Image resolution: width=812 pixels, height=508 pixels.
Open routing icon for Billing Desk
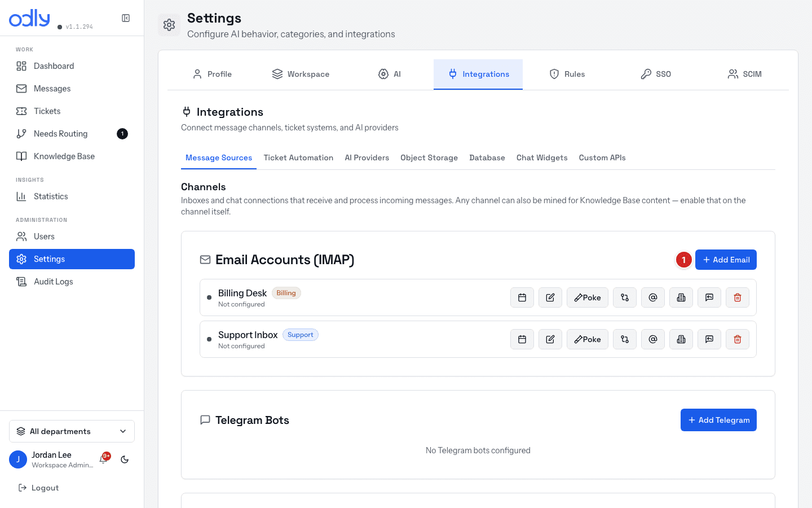[625, 297]
